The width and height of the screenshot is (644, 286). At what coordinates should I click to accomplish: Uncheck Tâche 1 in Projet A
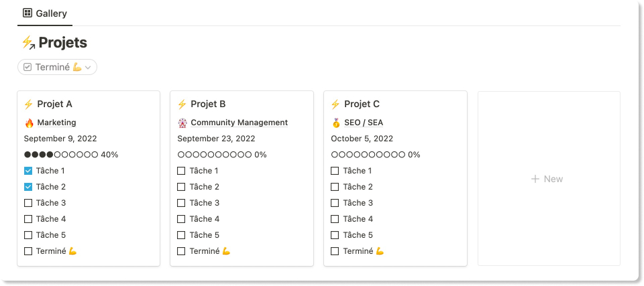(x=28, y=171)
